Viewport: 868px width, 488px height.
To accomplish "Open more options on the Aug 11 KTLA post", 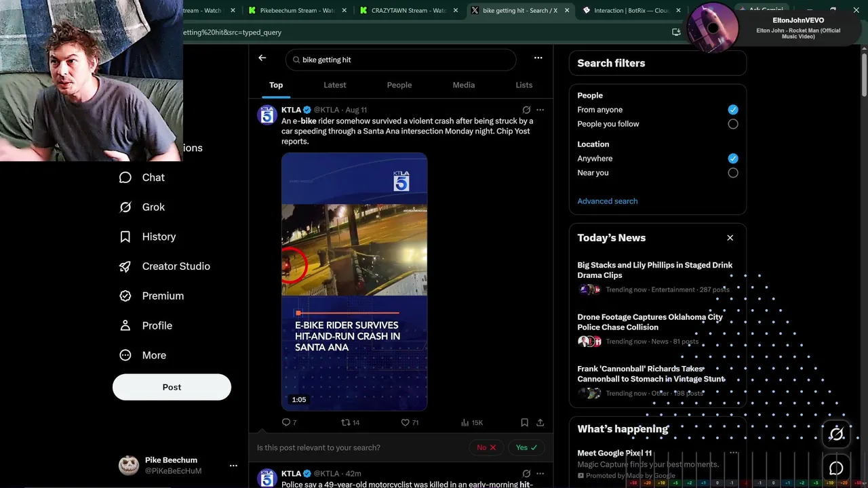I will coord(540,110).
